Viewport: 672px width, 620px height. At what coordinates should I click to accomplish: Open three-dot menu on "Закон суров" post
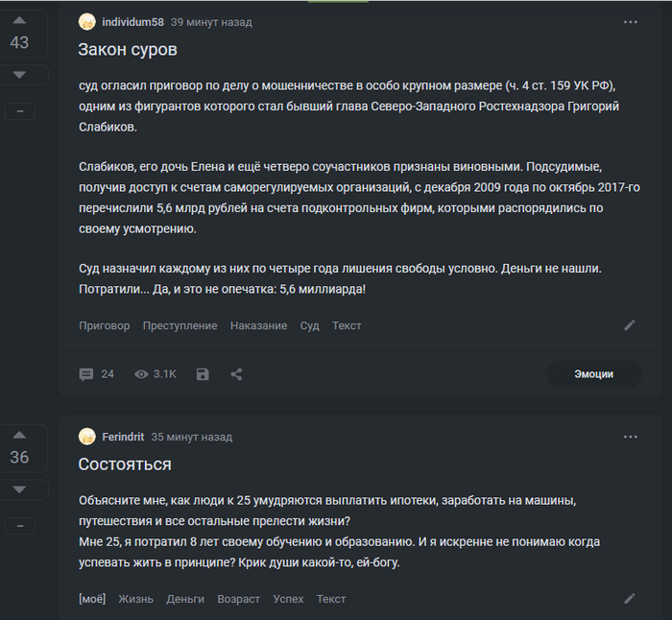point(631,22)
